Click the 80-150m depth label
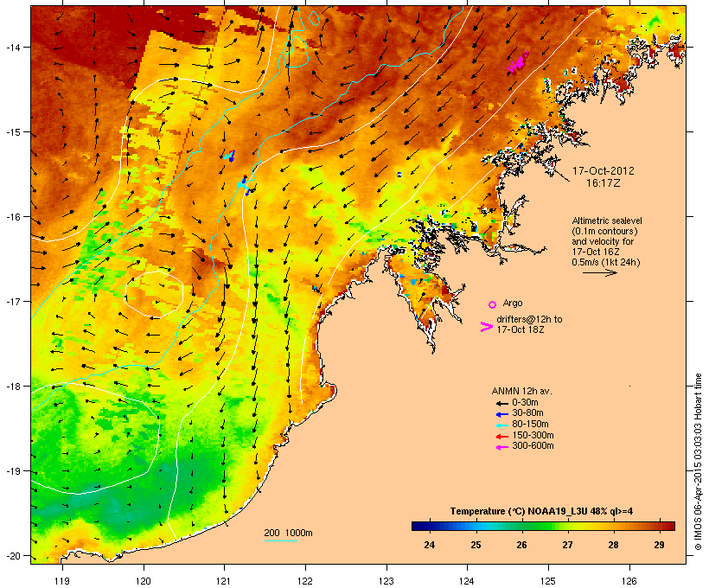The width and height of the screenshot is (709, 588). coord(530,425)
